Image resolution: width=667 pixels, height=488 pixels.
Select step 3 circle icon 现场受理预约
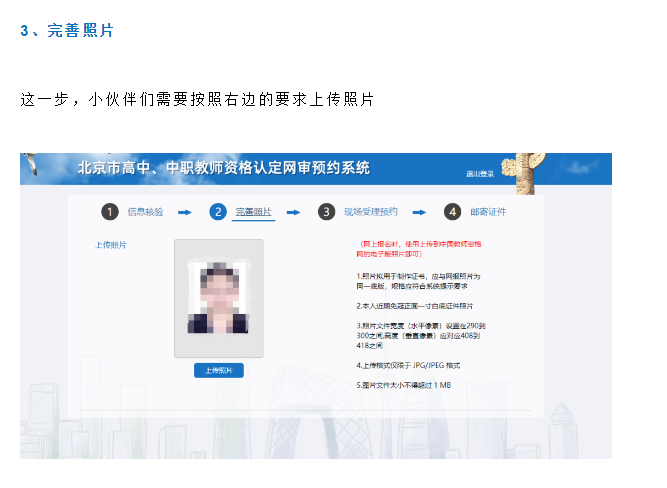(326, 211)
